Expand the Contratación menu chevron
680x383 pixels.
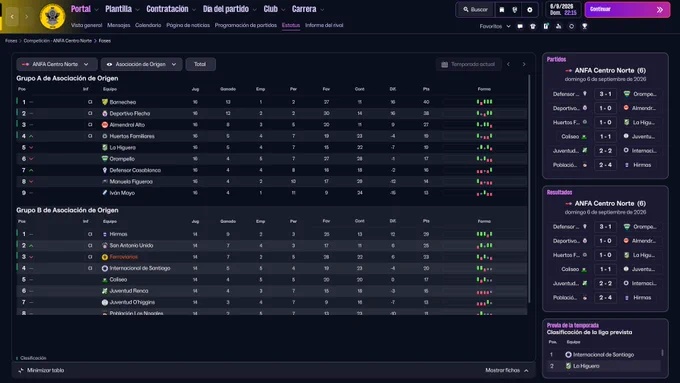pyautogui.click(x=194, y=10)
